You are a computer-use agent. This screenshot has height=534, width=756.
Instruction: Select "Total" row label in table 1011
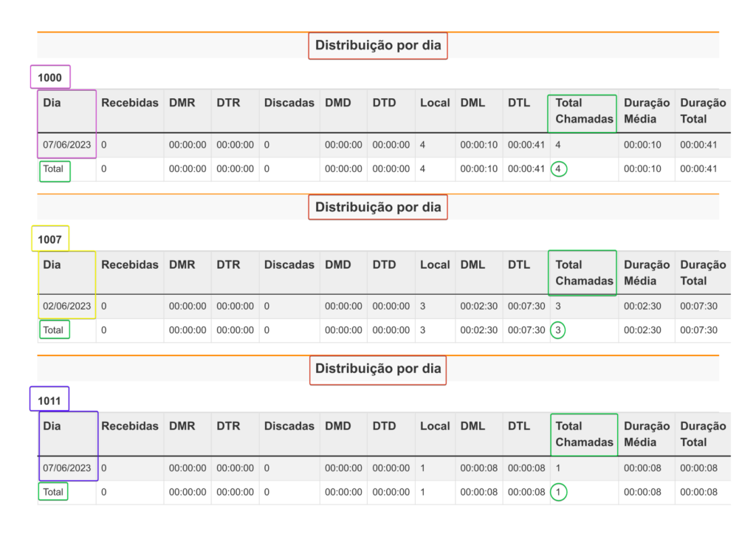(53, 491)
